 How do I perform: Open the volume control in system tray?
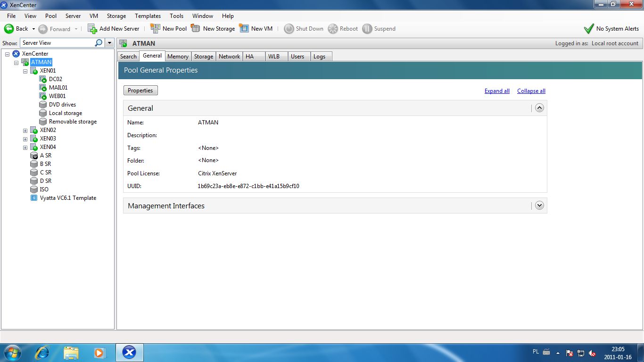click(592, 352)
